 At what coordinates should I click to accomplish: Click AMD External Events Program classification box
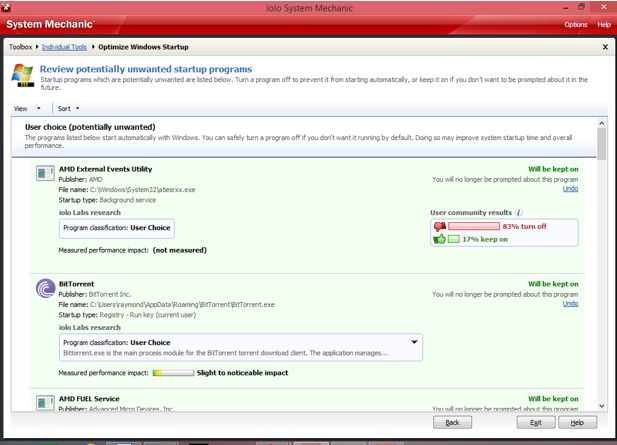117,228
